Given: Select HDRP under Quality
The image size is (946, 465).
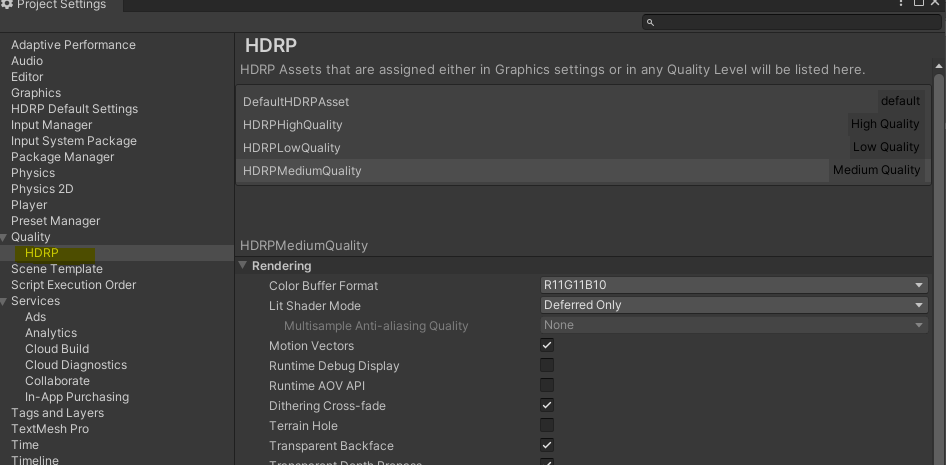Looking at the screenshot, I should pos(42,253).
